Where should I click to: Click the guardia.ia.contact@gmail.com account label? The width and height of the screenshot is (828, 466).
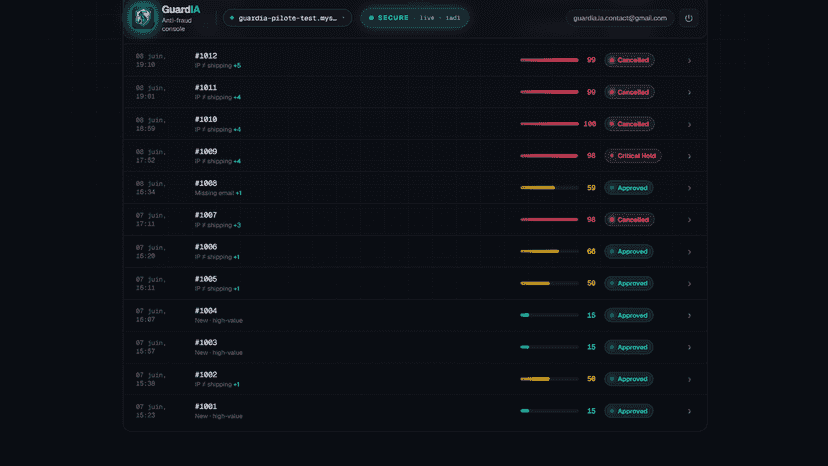click(620, 18)
